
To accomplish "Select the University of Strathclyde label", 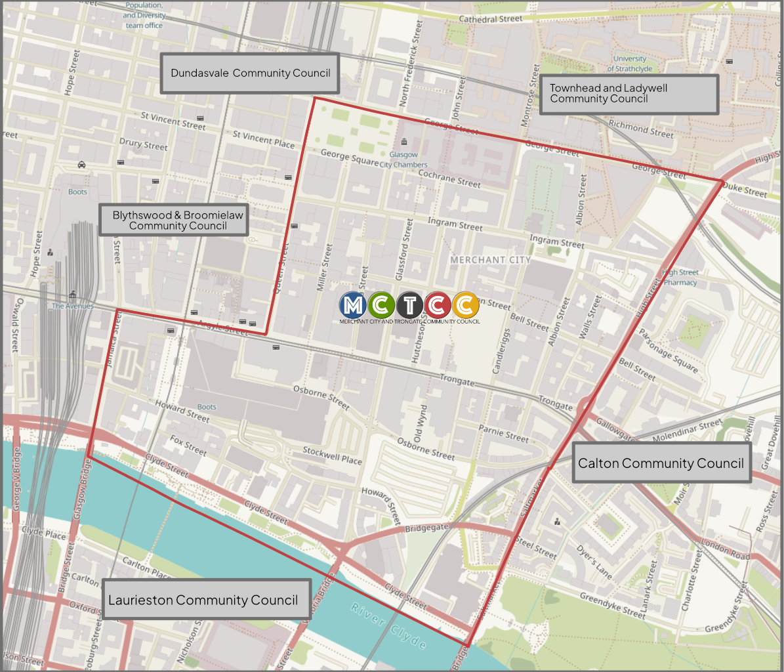I will click(x=630, y=64).
